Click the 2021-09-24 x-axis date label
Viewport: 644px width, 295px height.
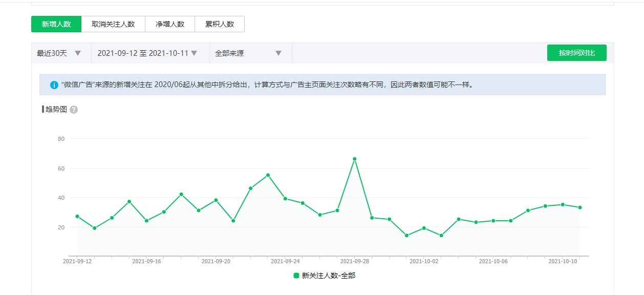coord(285,261)
